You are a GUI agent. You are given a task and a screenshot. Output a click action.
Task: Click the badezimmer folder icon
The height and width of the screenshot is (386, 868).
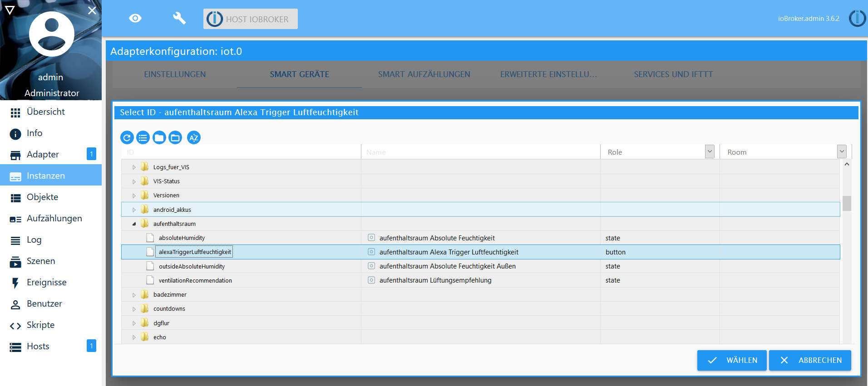tap(145, 294)
